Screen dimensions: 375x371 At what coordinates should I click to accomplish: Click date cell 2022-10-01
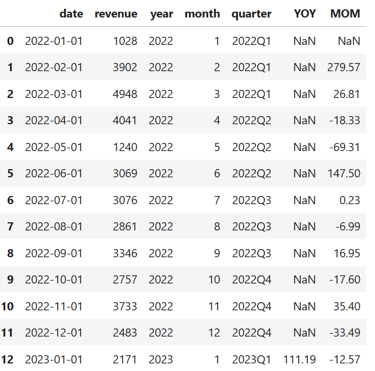pyautogui.click(x=54, y=279)
